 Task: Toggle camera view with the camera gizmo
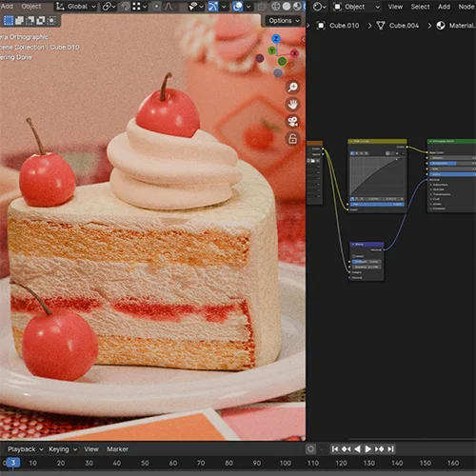(x=292, y=122)
